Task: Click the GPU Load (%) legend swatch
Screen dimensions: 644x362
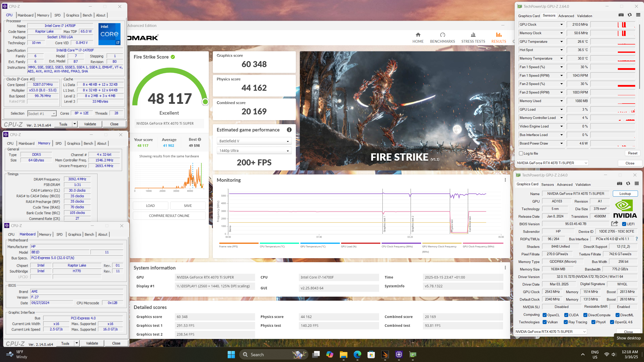Action: point(360,243)
